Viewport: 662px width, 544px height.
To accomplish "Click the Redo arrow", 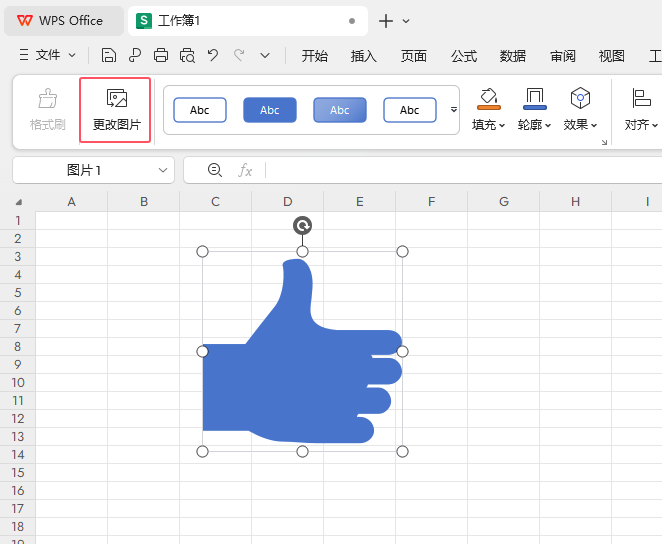I will click(239, 55).
